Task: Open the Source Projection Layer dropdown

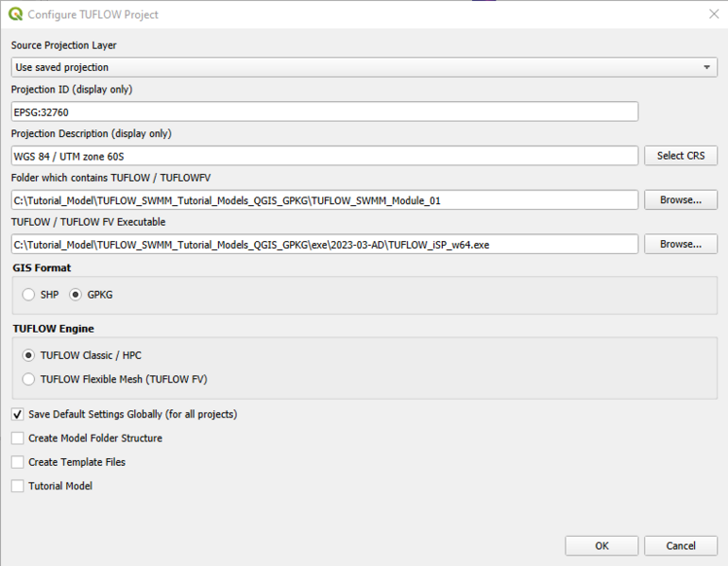Action: click(364, 67)
